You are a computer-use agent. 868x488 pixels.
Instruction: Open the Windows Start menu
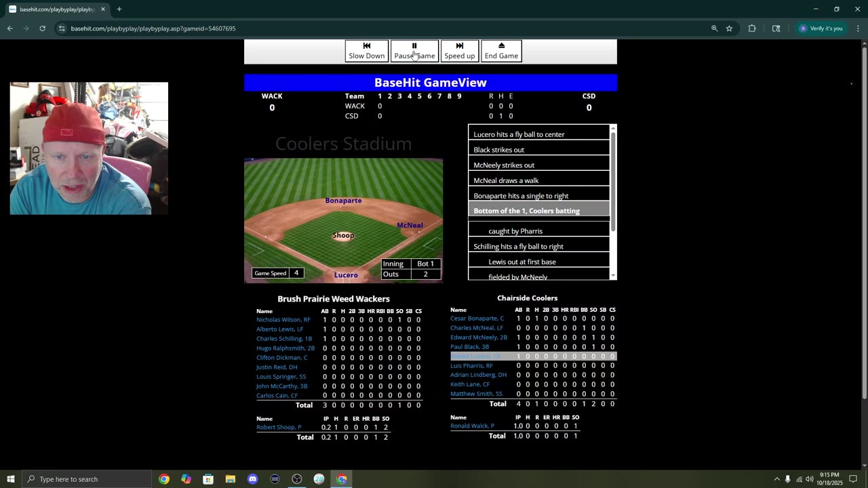pyautogui.click(x=11, y=479)
